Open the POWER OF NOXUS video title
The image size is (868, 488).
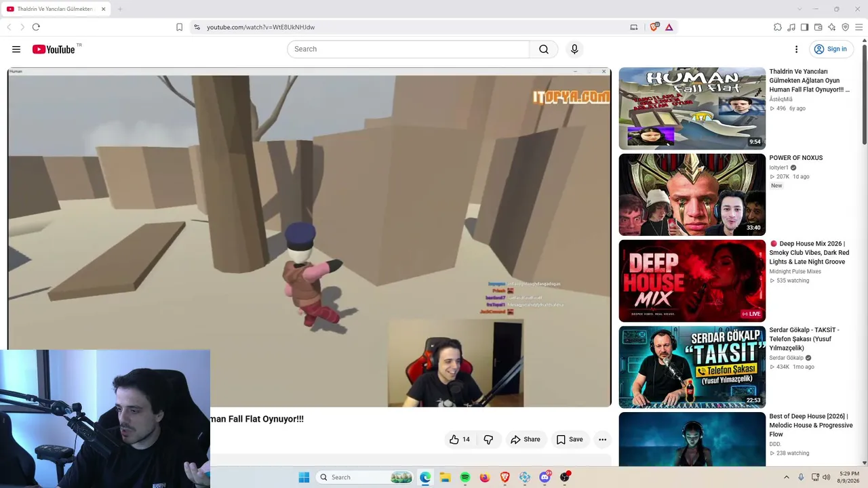click(795, 158)
